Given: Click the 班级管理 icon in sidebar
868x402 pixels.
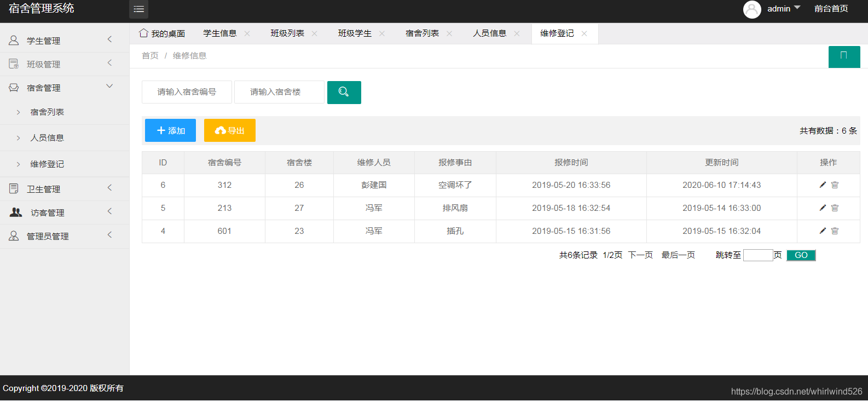Looking at the screenshot, I should coord(14,64).
